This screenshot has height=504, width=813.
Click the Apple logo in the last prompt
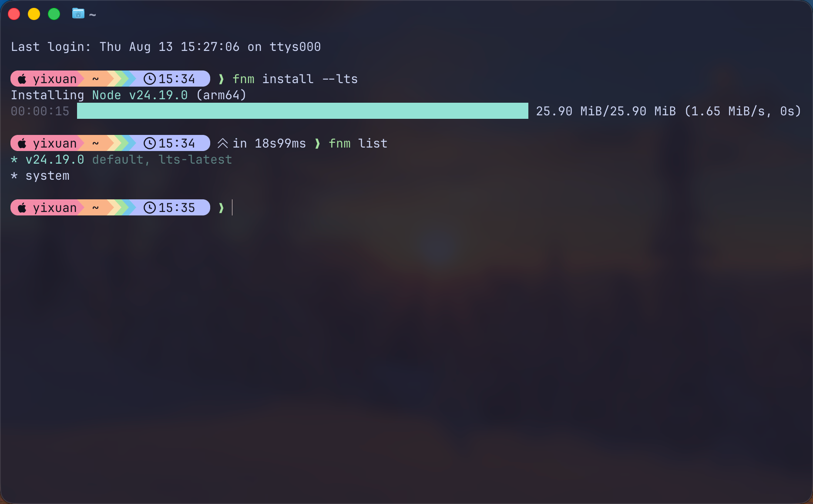[x=22, y=208]
